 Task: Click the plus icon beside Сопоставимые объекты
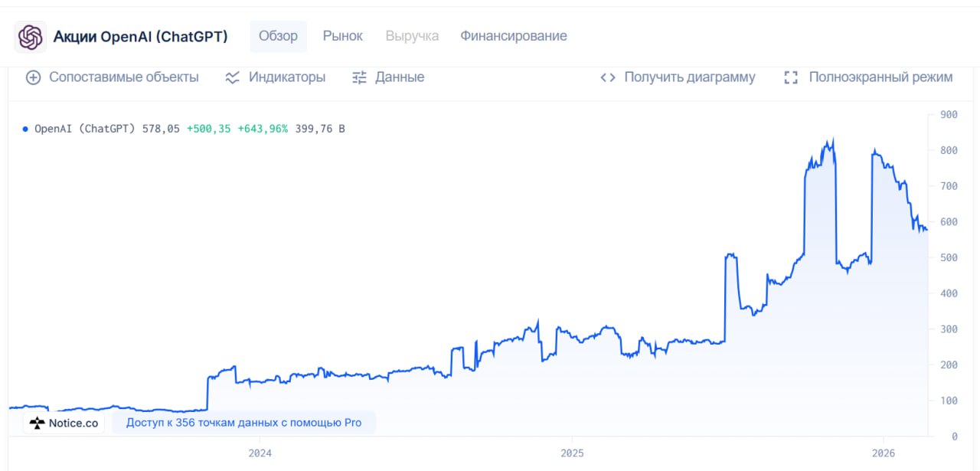tap(33, 77)
